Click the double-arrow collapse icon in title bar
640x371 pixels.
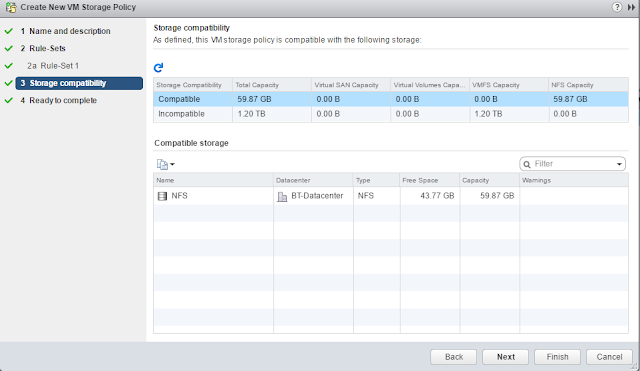[631, 7]
